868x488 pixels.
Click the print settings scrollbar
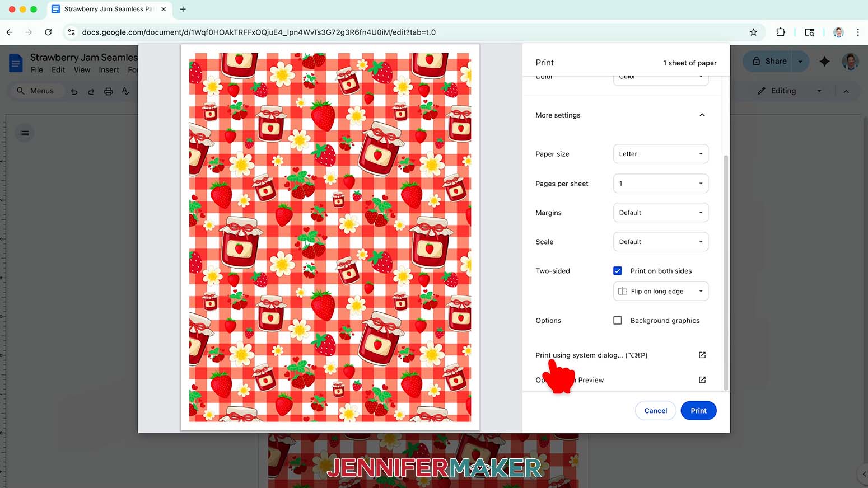coord(726,273)
